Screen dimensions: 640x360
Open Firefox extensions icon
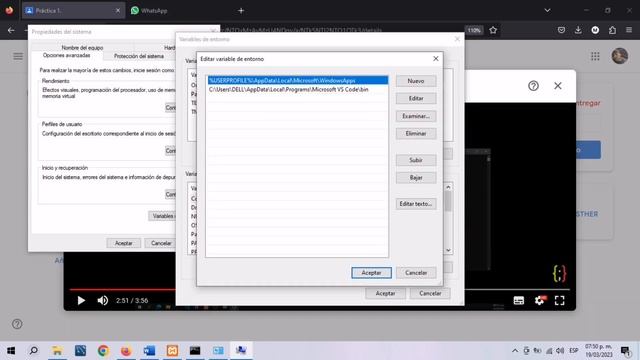(612, 30)
